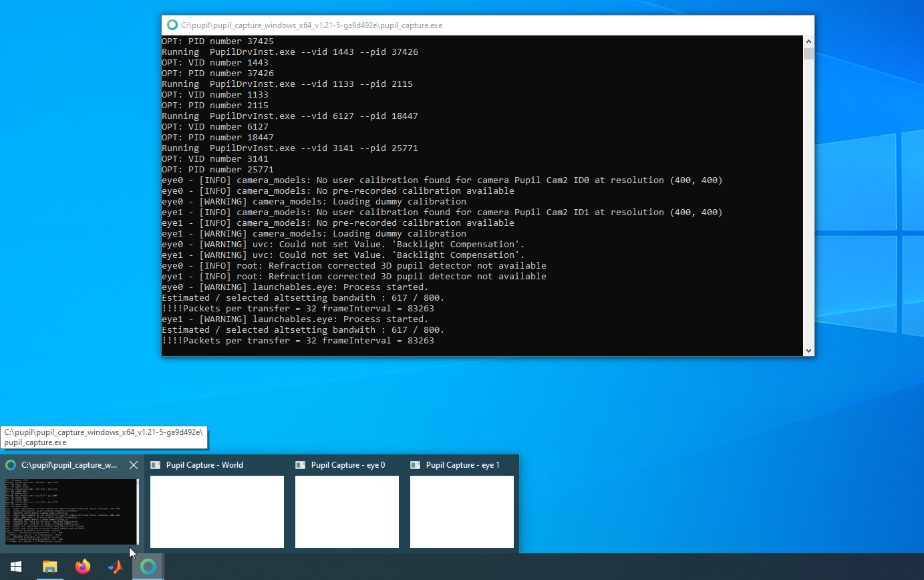Click eye0 'No pre-recorded calibration available' line
The height and width of the screenshot is (580, 924).
pos(338,190)
